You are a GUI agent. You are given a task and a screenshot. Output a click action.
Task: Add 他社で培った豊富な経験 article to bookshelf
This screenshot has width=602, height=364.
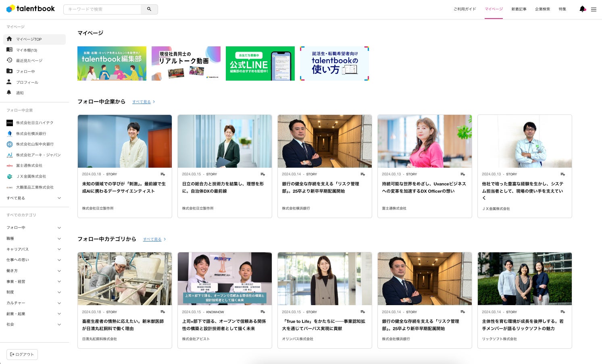click(x=563, y=174)
